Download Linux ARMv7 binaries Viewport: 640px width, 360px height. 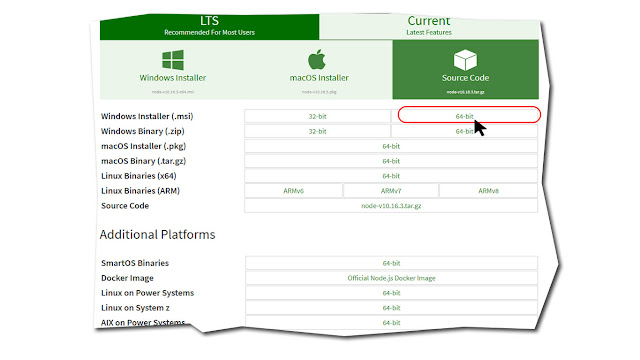[x=391, y=191]
